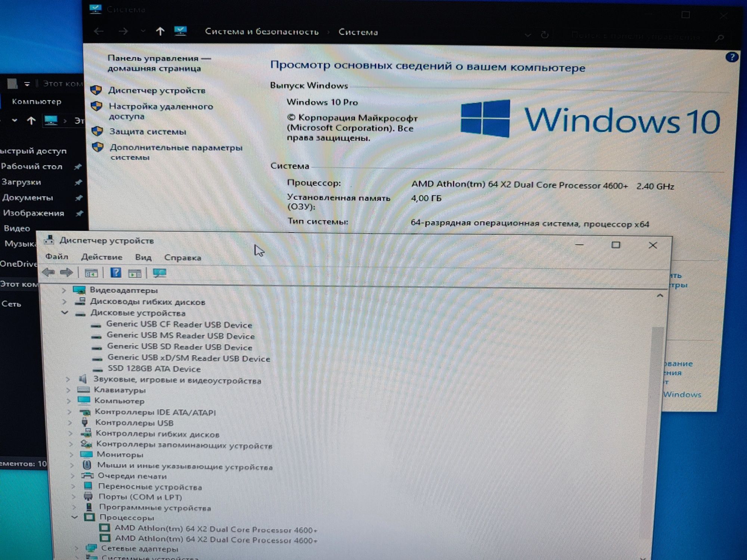The height and width of the screenshot is (560, 747).
Task: Click the Порты (COM и LPT) port icon
Action: (88, 497)
